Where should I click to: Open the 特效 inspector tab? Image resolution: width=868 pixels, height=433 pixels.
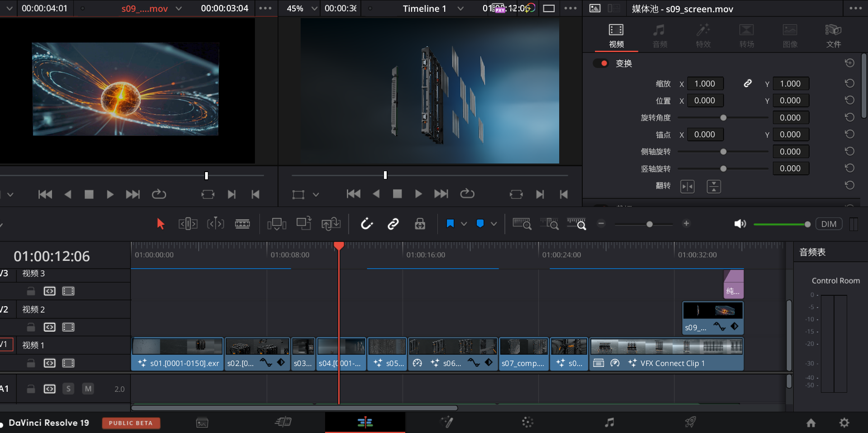click(x=703, y=36)
